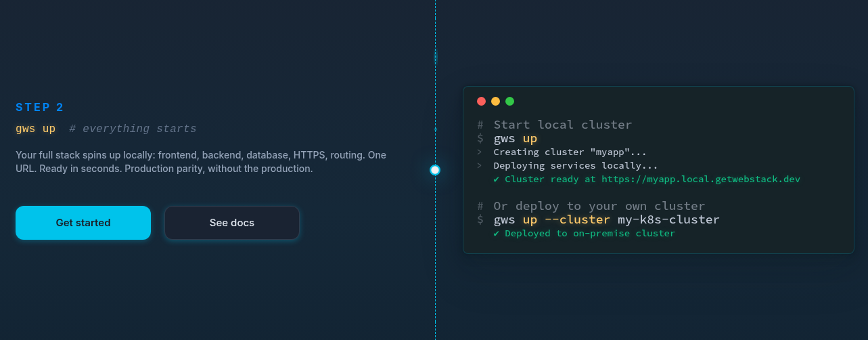Viewport: 868px width, 340px height.
Task: Click the terminal line '$ gws up'
Action: pyautogui.click(x=507, y=139)
